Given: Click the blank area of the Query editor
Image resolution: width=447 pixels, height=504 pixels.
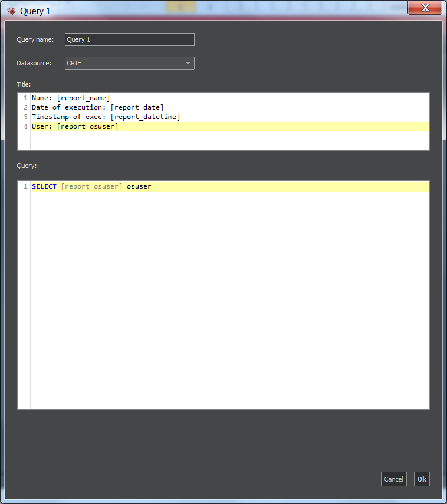Looking at the screenshot, I should coord(230,299).
